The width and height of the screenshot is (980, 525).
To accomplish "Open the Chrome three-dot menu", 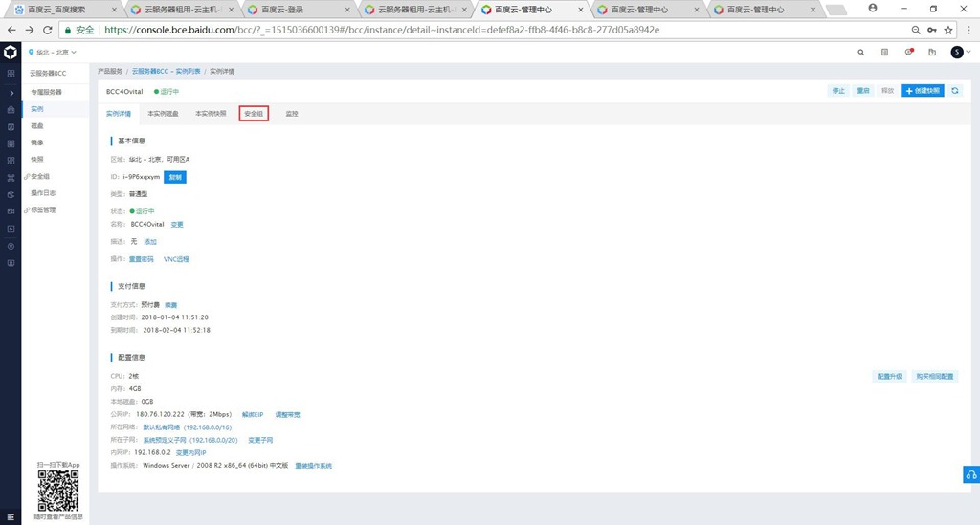I will click(x=967, y=30).
